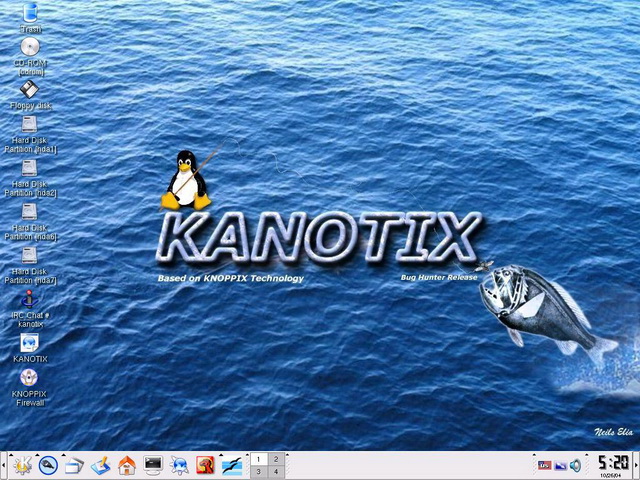Image resolution: width=640 pixels, height=480 pixels.
Task: Click the US keyboard layout flag
Action: pyautogui.click(x=544, y=465)
